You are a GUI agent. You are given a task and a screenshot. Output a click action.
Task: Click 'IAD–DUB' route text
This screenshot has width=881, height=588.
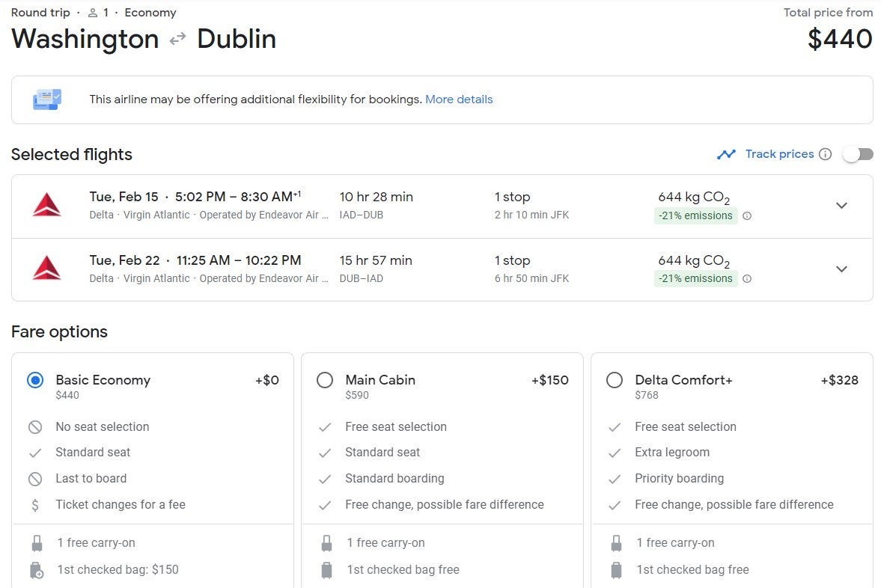point(362,215)
